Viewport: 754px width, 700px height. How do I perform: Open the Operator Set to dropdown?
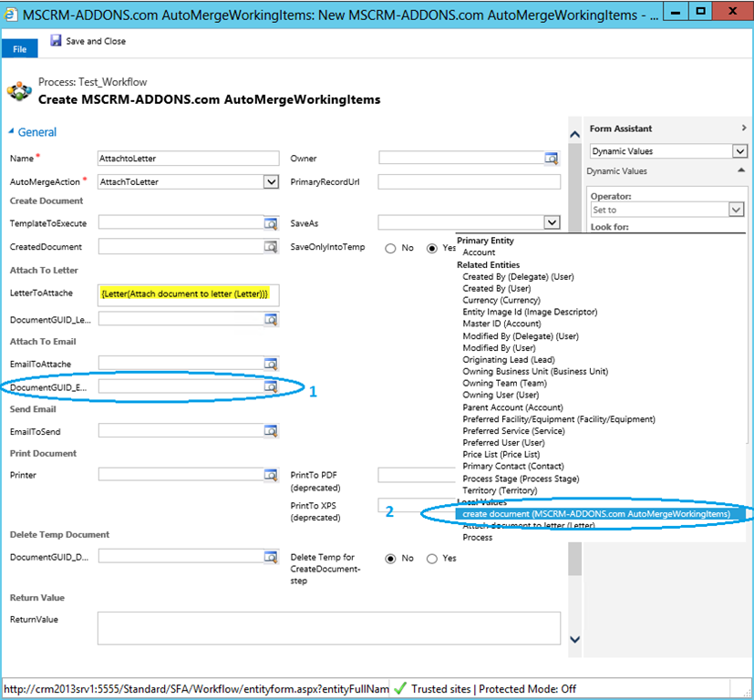point(736,210)
